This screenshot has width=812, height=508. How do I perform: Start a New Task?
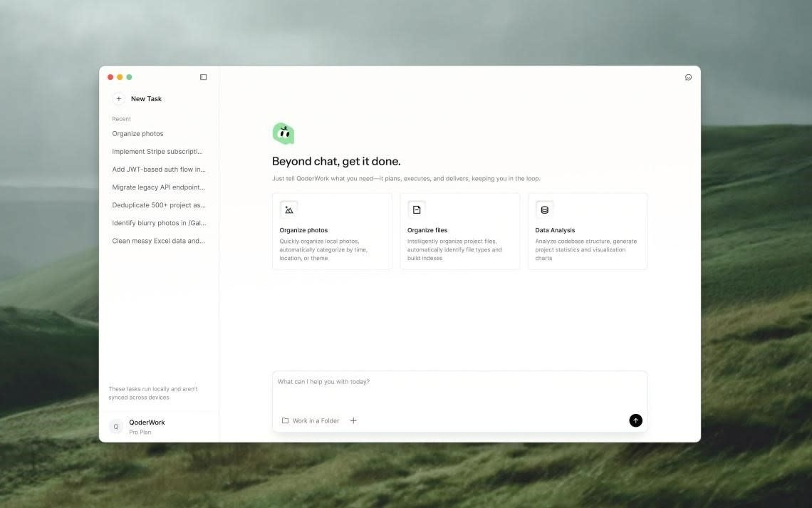pos(146,99)
